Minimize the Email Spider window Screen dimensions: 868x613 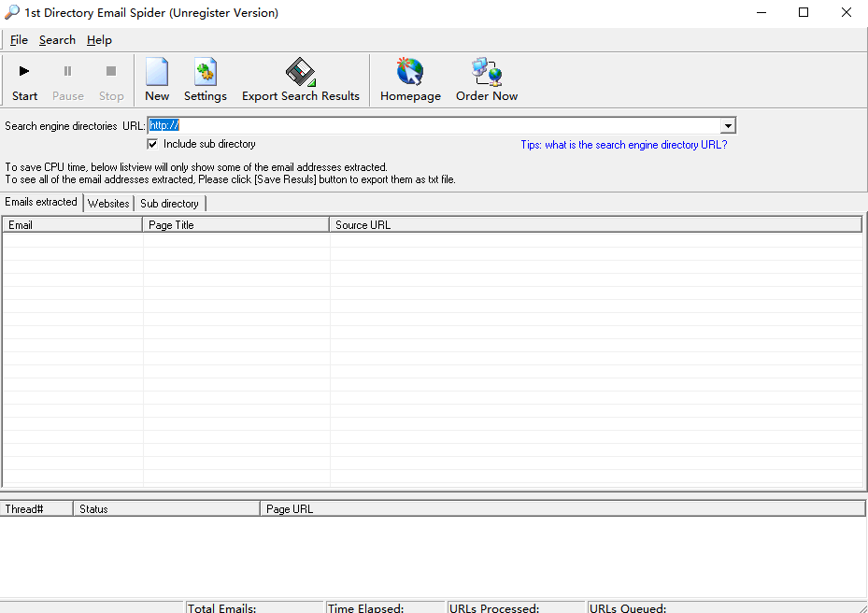pyautogui.click(x=761, y=12)
